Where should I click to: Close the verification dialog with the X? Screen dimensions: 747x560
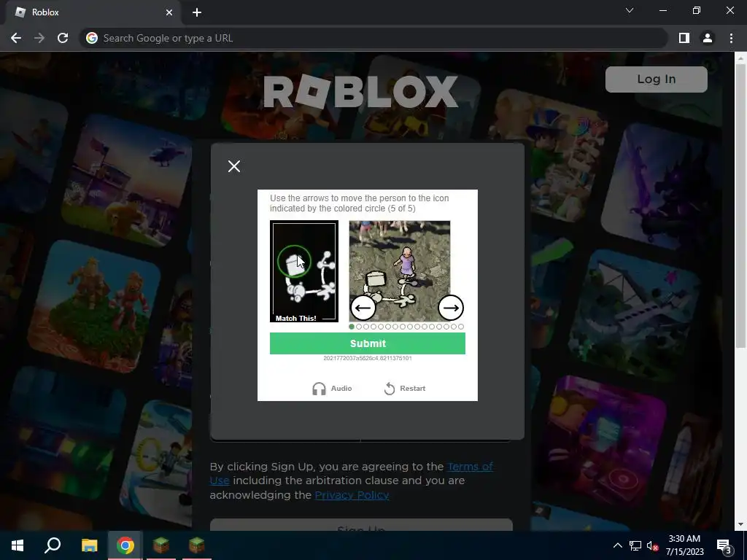tap(234, 166)
